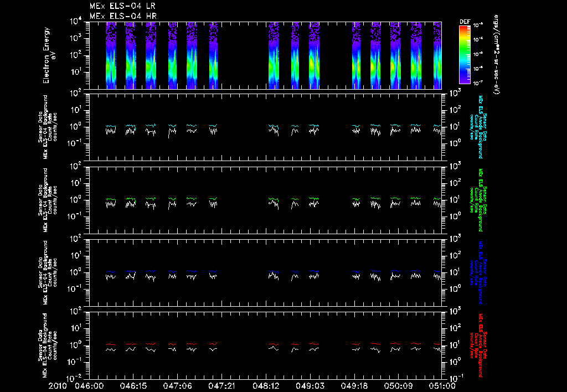Click the '2010' year label
The height and width of the screenshot is (392, 567).
58,386
